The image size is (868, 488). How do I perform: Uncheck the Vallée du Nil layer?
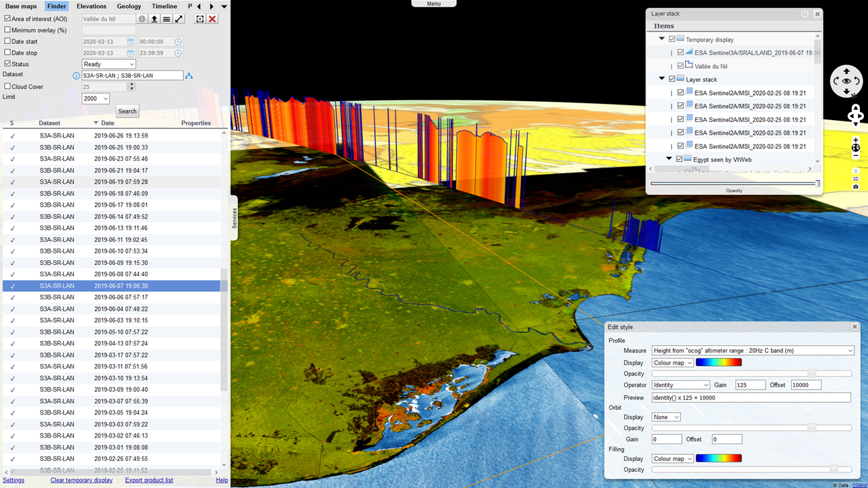pos(680,66)
